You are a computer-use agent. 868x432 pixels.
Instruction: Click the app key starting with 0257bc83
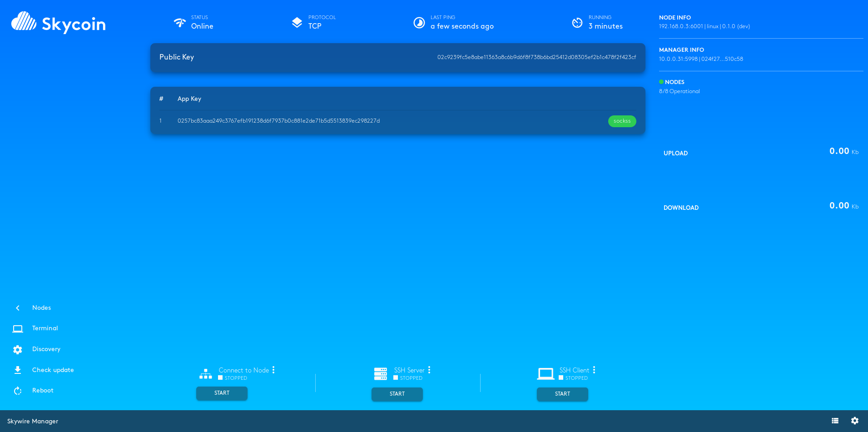click(278, 121)
